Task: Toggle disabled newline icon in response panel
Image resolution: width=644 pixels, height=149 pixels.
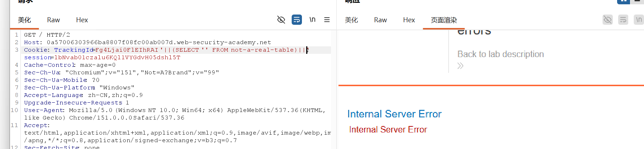Action: [x=639, y=20]
